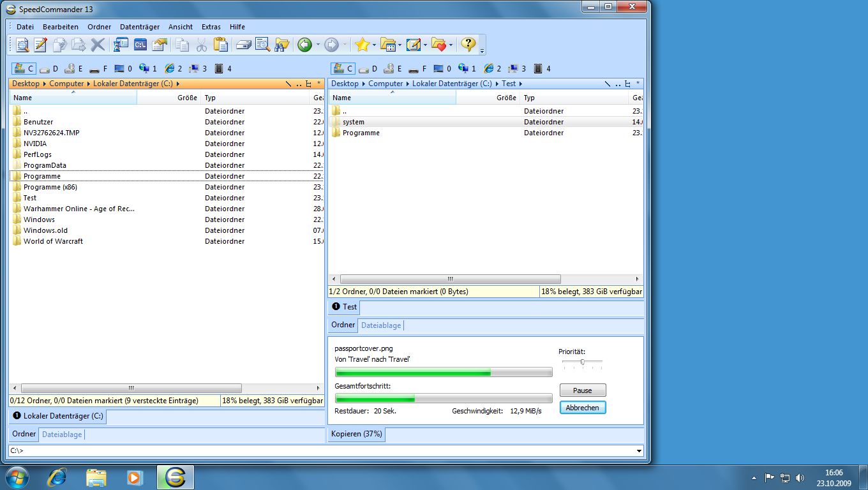The height and width of the screenshot is (490, 868).
Task: Select drive C in right panel drive bar
Action: click(x=343, y=68)
